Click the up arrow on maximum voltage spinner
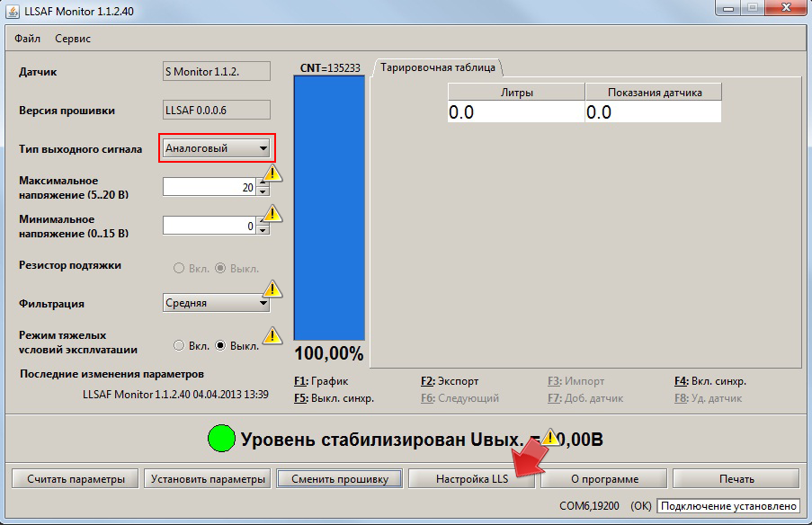 click(x=262, y=183)
